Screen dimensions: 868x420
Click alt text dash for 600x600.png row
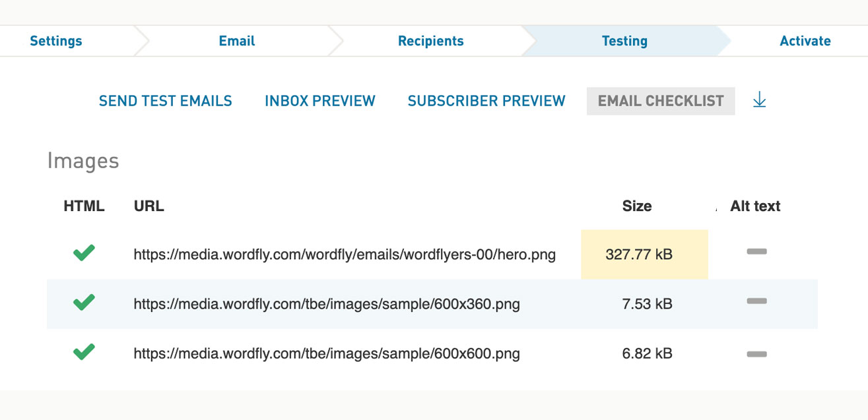click(x=756, y=354)
